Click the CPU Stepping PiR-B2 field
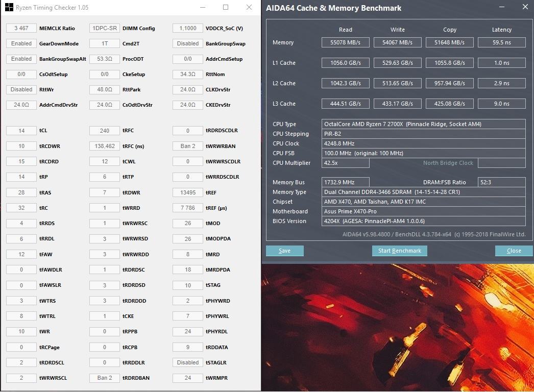 tap(423, 134)
